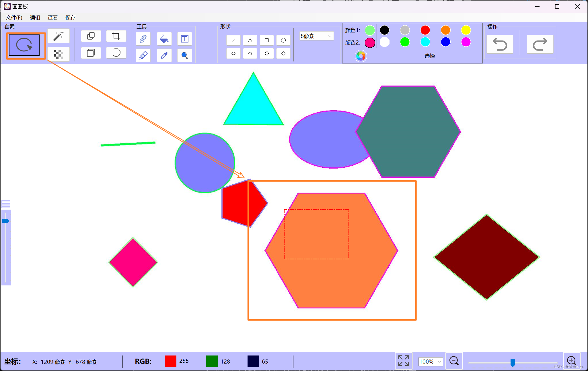
Task: Choose the eraser tool
Action: [x=143, y=55]
